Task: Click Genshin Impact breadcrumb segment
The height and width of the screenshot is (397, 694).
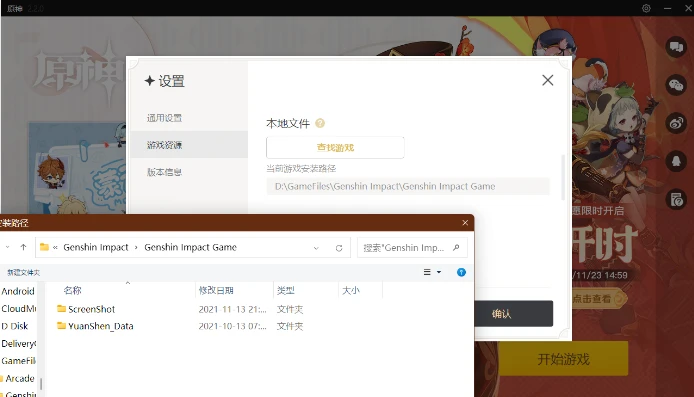Action: coord(96,247)
